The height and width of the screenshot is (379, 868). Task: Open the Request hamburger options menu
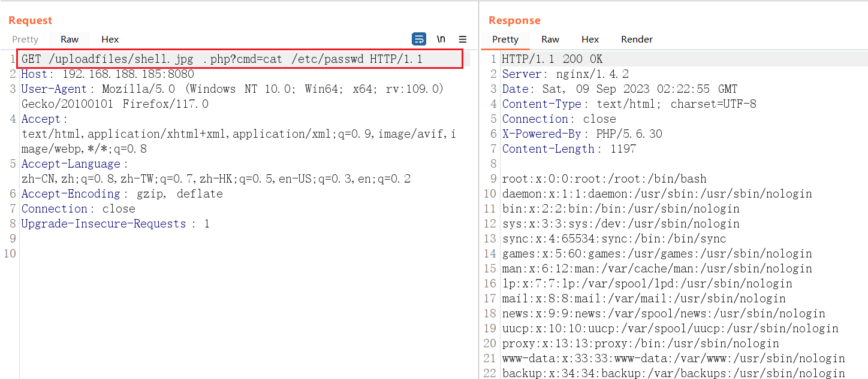tap(463, 39)
